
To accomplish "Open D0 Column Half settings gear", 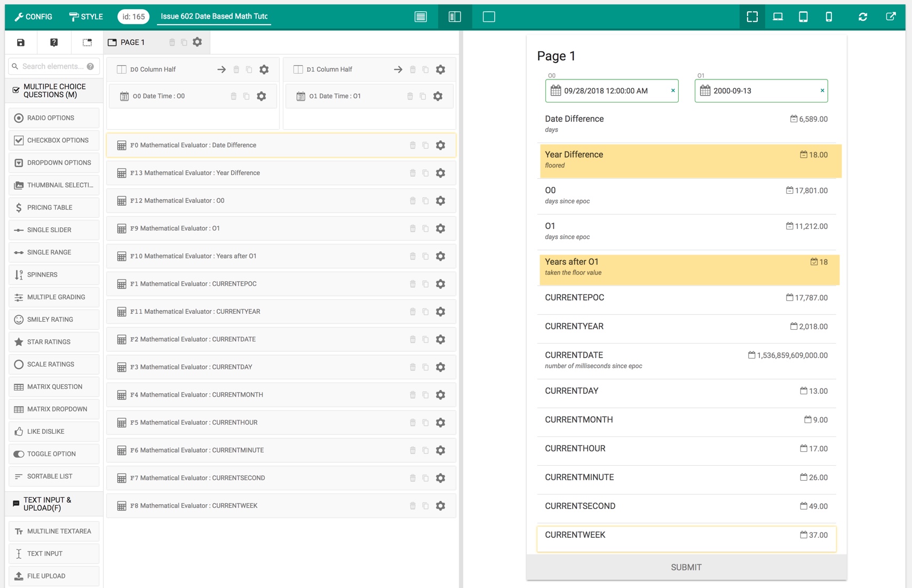I will click(264, 69).
